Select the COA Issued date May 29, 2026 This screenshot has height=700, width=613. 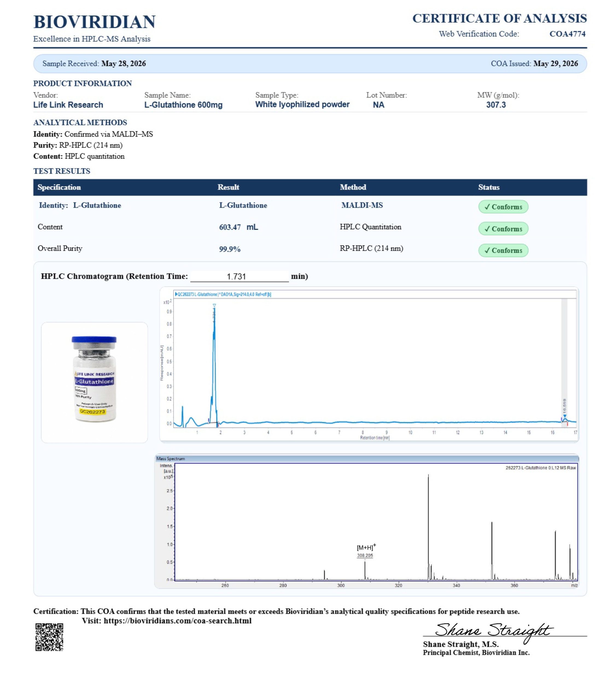click(x=556, y=64)
